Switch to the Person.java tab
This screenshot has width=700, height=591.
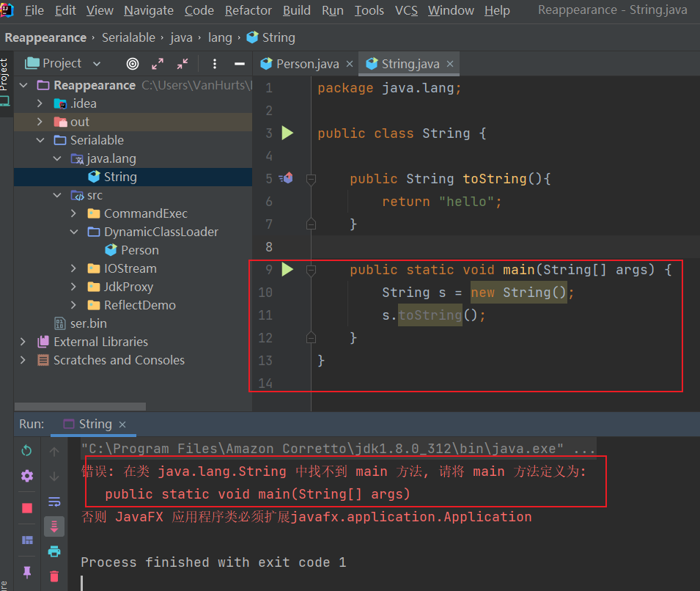tap(305, 64)
